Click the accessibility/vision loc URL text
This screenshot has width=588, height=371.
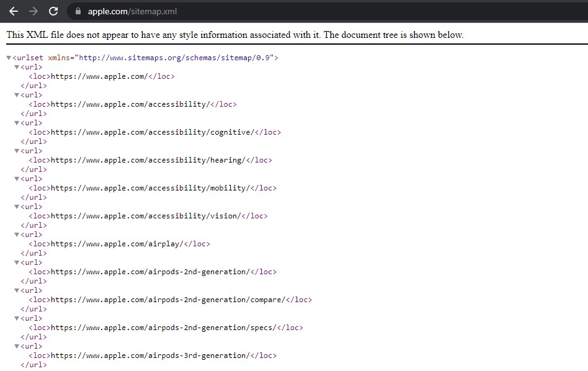pyautogui.click(x=146, y=216)
